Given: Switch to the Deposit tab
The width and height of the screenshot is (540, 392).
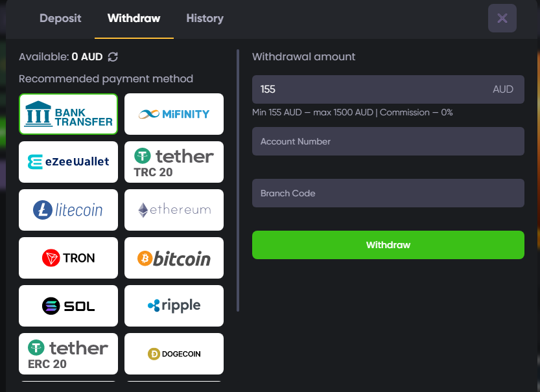Looking at the screenshot, I should click(60, 18).
